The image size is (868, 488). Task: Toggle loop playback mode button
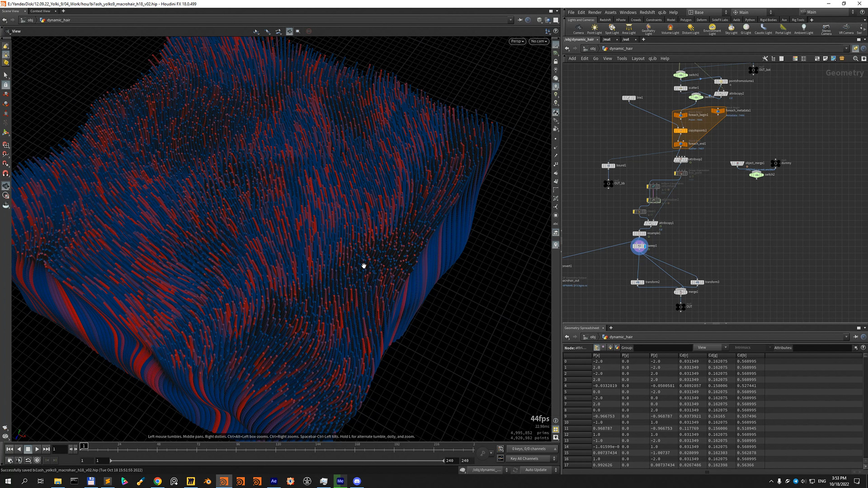point(28,460)
